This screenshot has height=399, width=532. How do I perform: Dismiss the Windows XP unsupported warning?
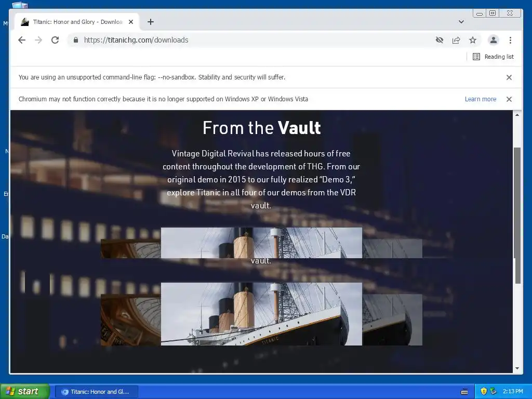point(509,99)
